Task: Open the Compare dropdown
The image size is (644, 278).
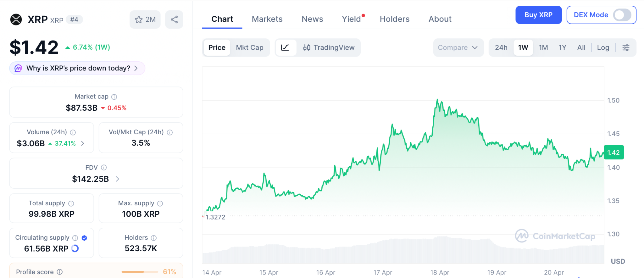Action: tap(458, 47)
